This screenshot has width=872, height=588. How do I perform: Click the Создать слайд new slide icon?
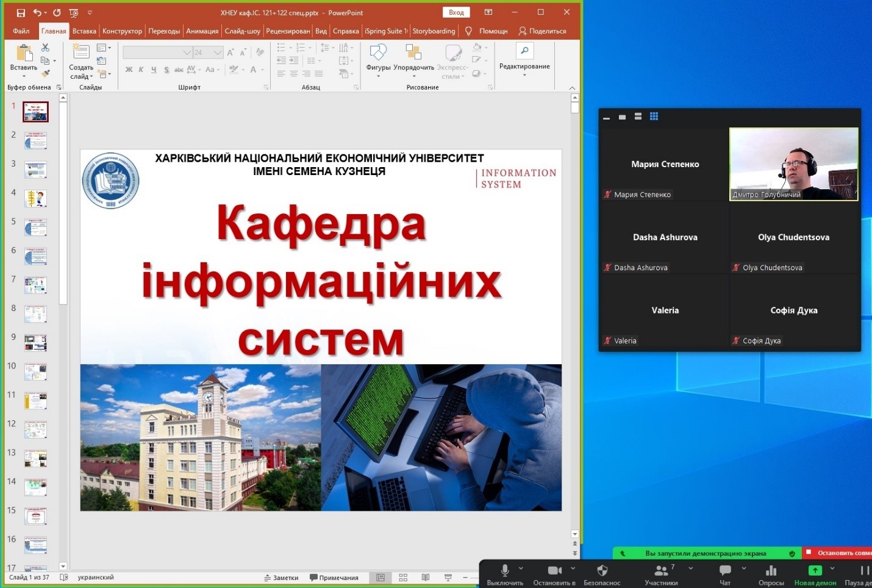coord(80,52)
